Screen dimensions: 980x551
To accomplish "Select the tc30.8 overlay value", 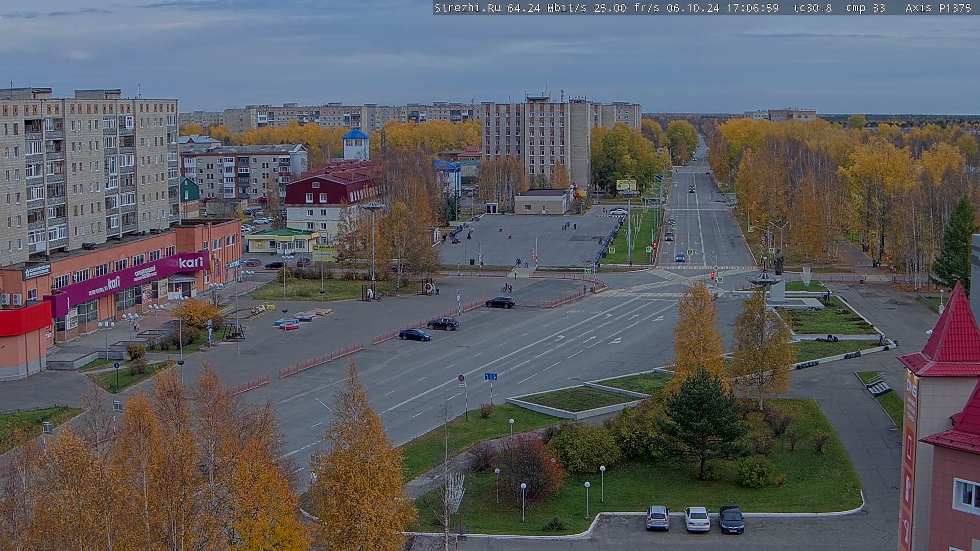I will [x=813, y=8].
